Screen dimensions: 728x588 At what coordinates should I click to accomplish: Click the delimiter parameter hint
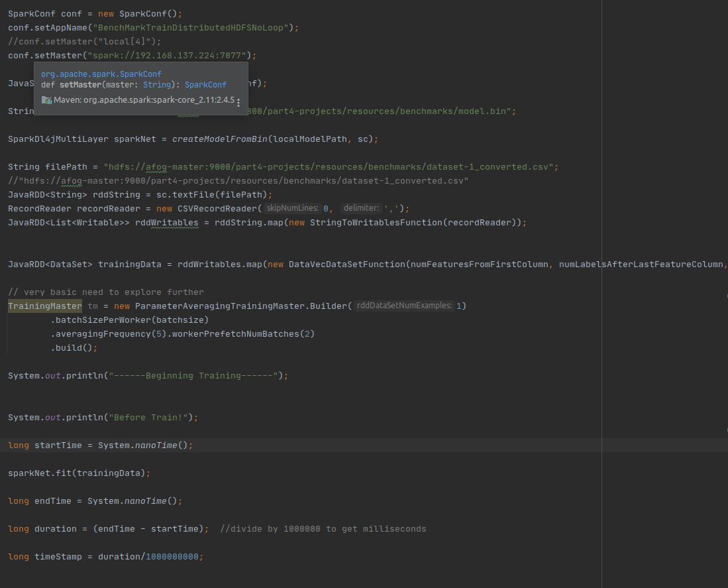tap(361, 208)
